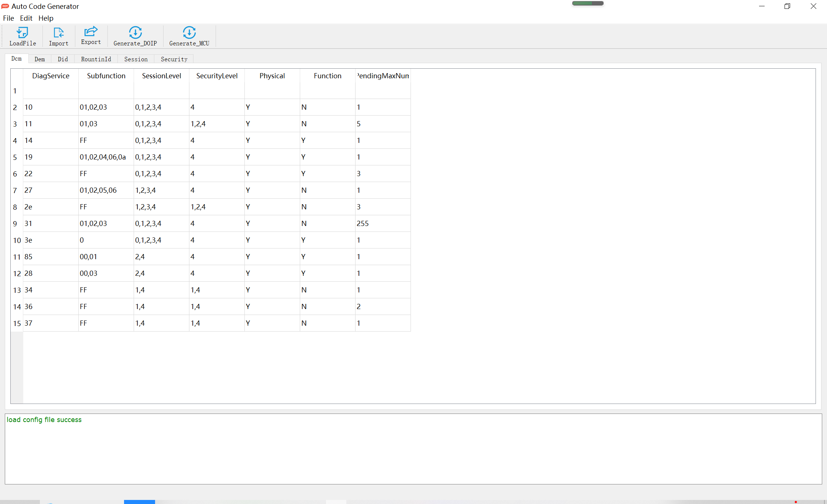Switch to the Dcm tab
Viewport: 827px width, 504px height.
[x=17, y=58]
